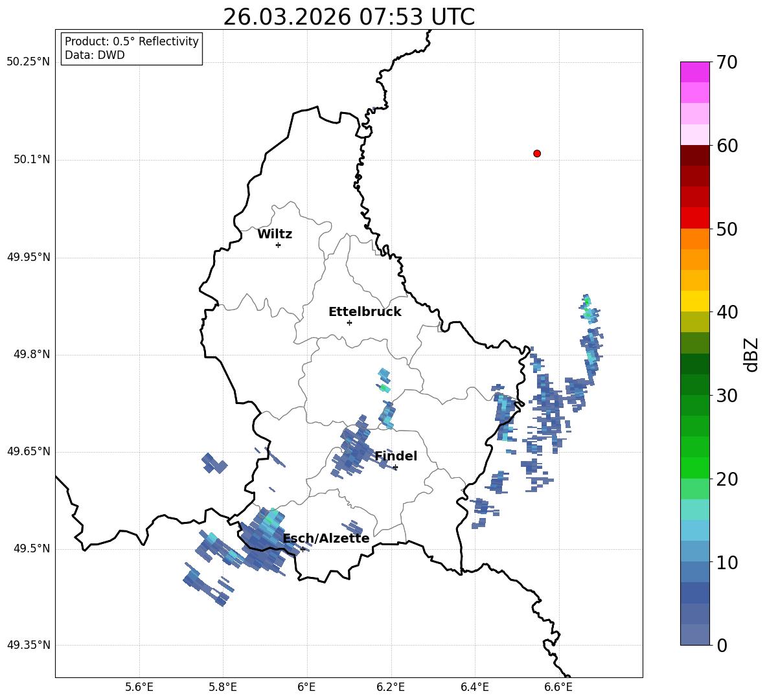Click colorbar tick value 70
This screenshot has width=767, height=700.
pyautogui.click(x=726, y=63)
